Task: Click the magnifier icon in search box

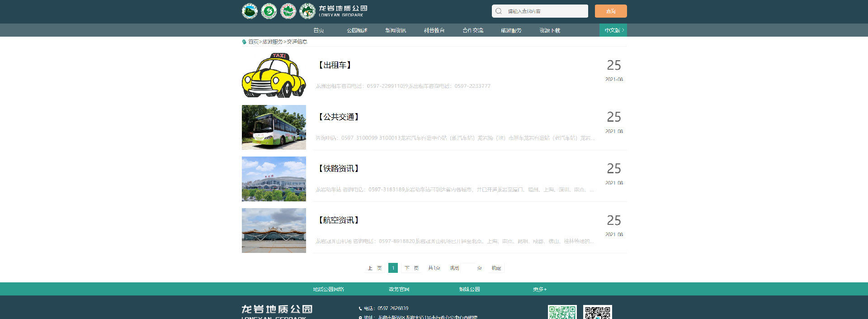Action: click(x=499, y=11)
